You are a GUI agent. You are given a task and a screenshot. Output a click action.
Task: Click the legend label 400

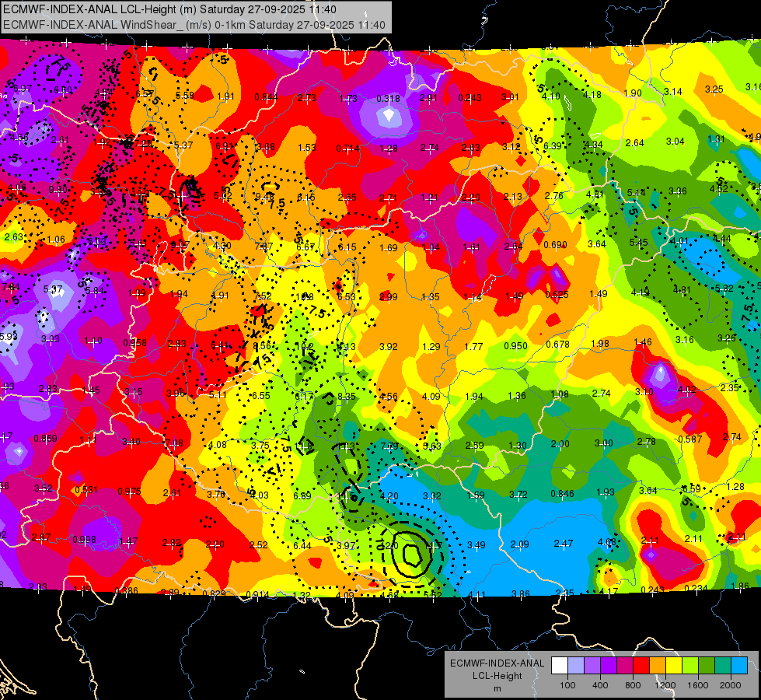pos(600,685)
